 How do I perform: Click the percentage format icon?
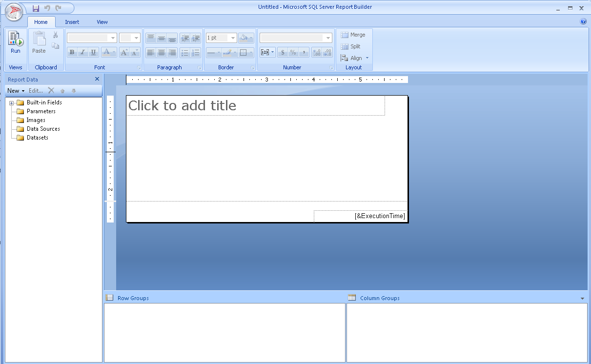293,52
